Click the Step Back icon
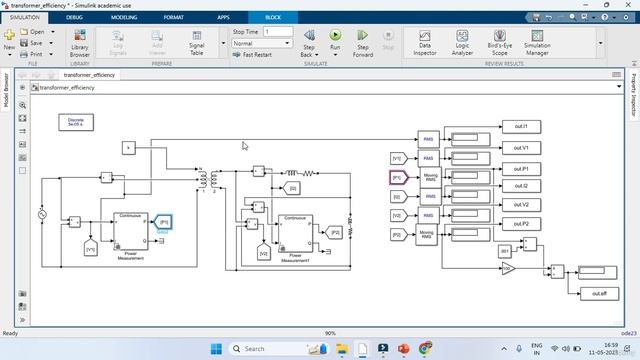The width and height of the screenshot is (640, 360). 309,35
